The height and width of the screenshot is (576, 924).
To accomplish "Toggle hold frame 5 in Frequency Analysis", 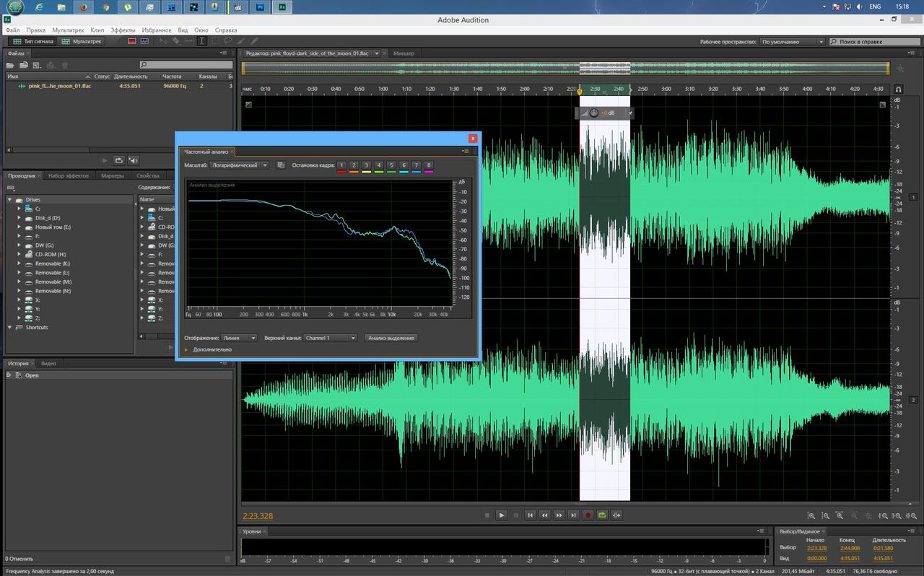I will pos(391,166).
